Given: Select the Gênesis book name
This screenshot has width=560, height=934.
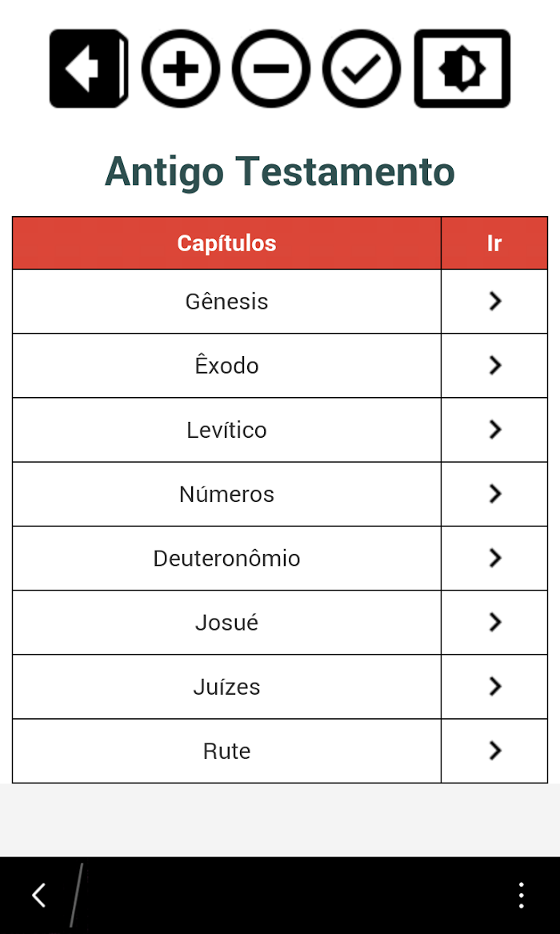Looking at the screenshot, I should click(x=226, y=302).
